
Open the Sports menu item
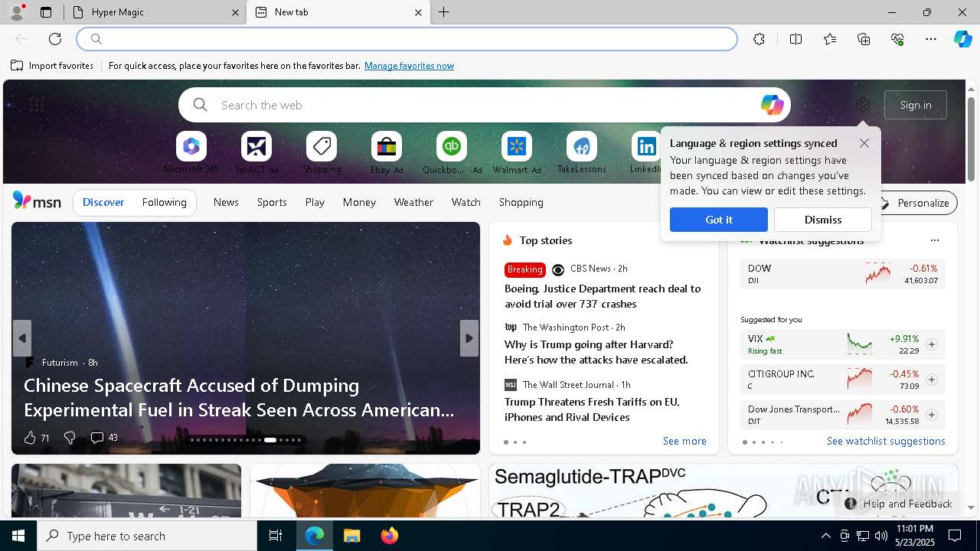pos(272,203)
